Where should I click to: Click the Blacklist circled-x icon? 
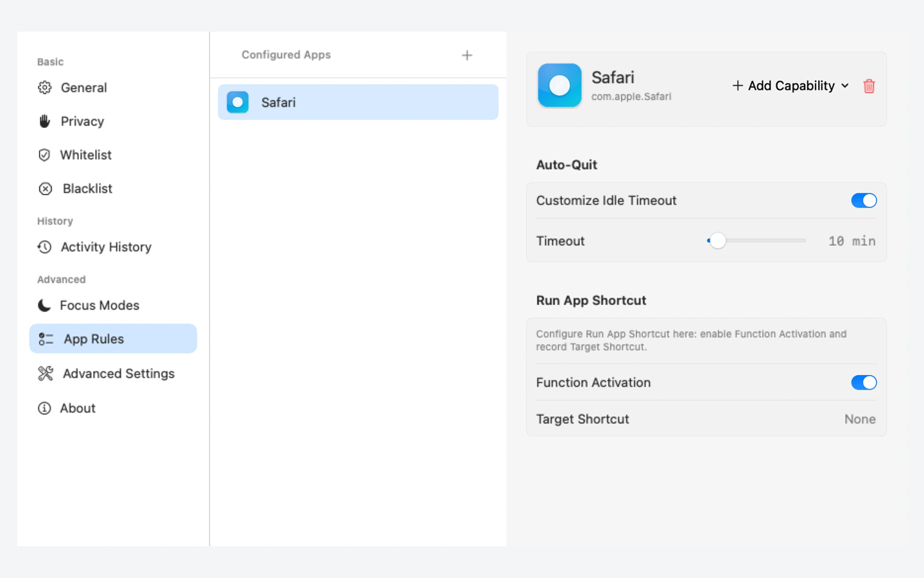45,189
